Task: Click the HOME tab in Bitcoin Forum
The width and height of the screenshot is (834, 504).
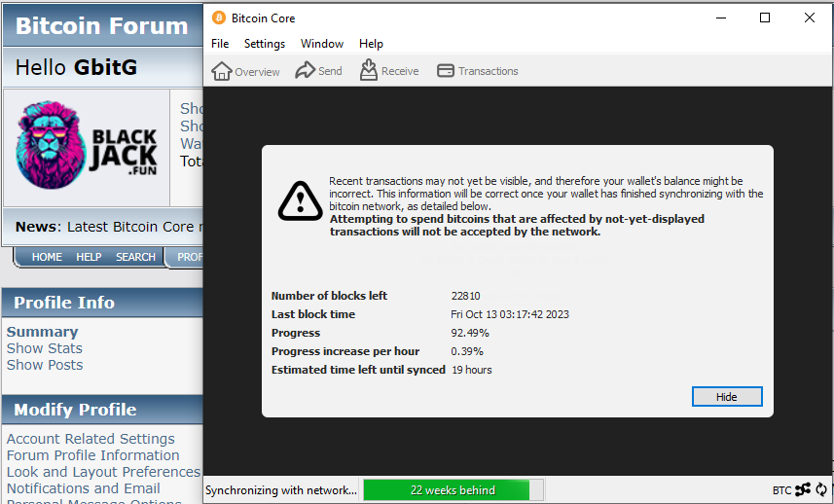Action: click(x=47, y=257)
